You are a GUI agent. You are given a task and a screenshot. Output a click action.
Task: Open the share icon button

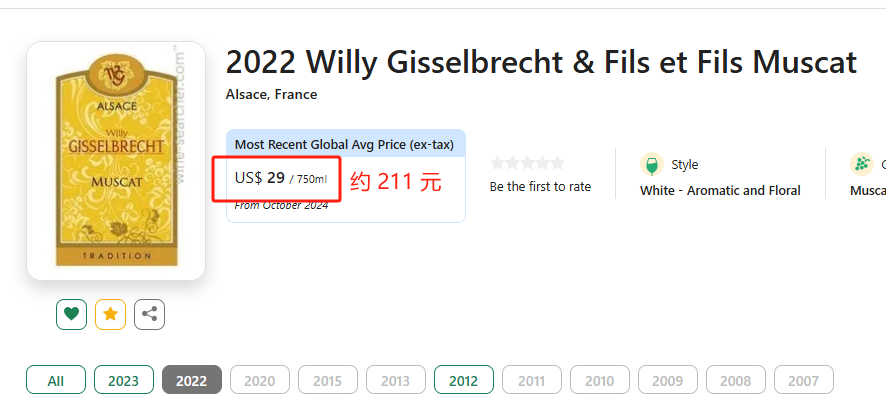149,314
